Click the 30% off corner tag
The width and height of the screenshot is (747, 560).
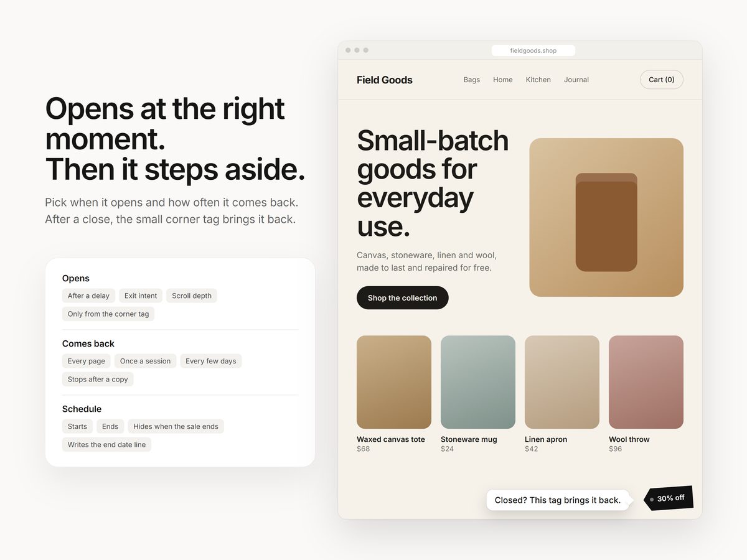[x=669, y=498]
